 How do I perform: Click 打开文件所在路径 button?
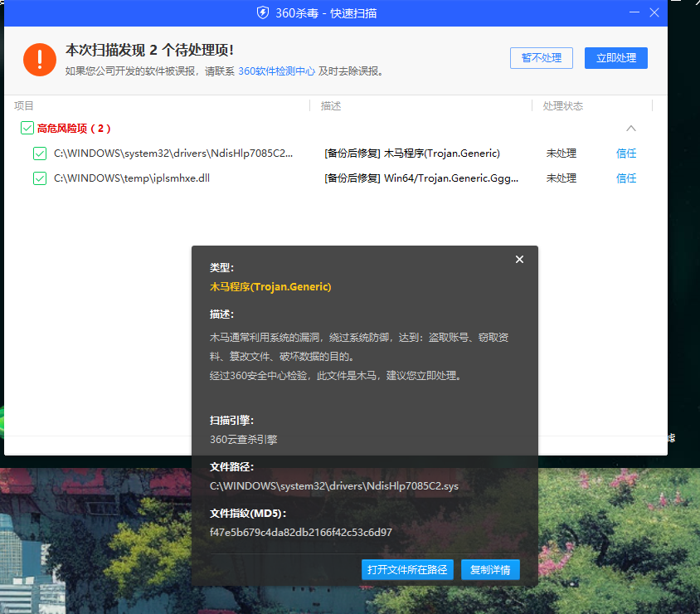pos(407,570)
